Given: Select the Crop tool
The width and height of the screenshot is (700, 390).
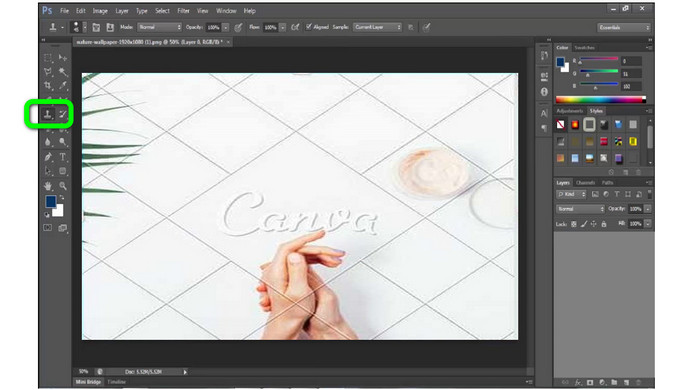Looking at the screenshot, I should click(48, 86).
